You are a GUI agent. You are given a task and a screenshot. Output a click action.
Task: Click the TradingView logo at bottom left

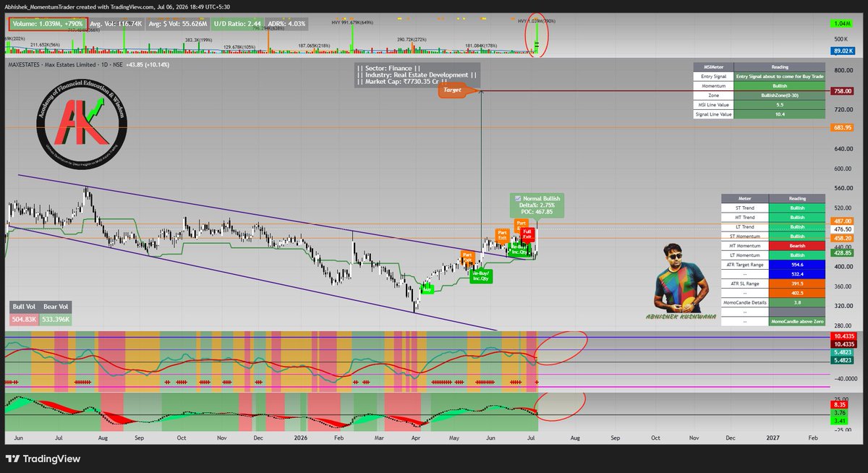[x=43, y=459]
